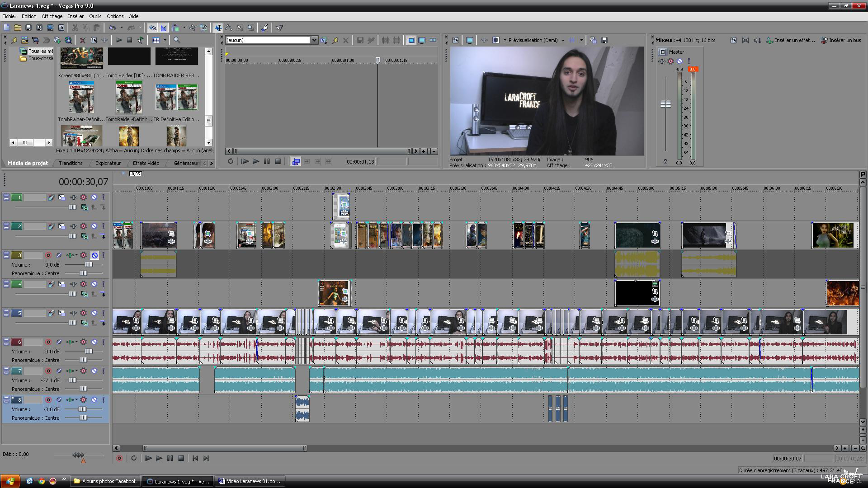Open the (aucun) trimmer dropdown
This screenshot has width=868, height=488.
tap(314, 40)
